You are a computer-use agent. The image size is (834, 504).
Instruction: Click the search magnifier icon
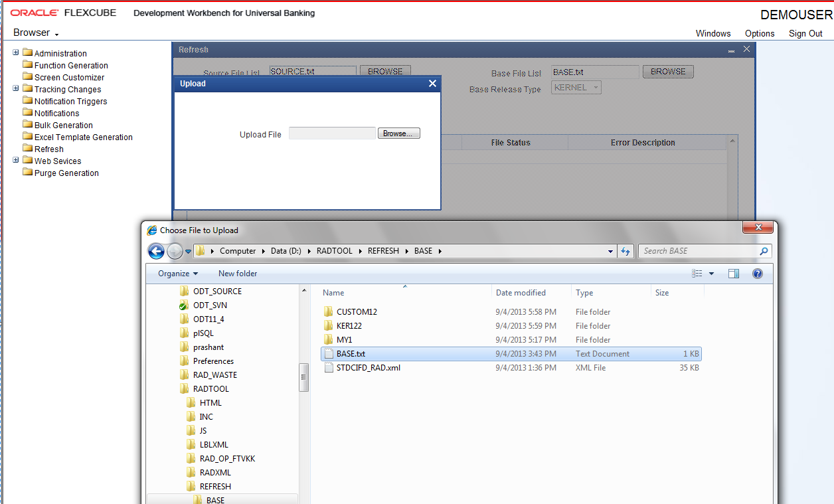764,251
